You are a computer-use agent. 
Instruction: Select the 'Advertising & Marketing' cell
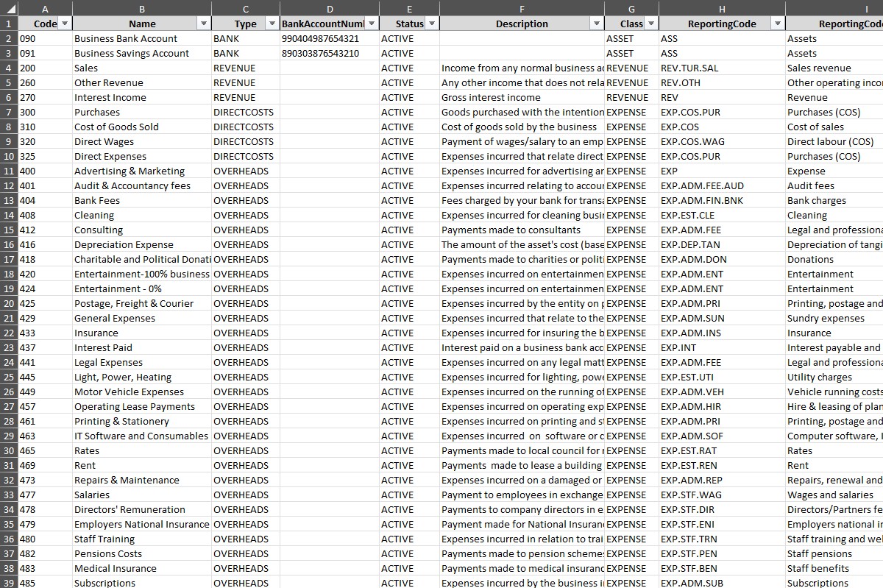(x=142, y=171)
